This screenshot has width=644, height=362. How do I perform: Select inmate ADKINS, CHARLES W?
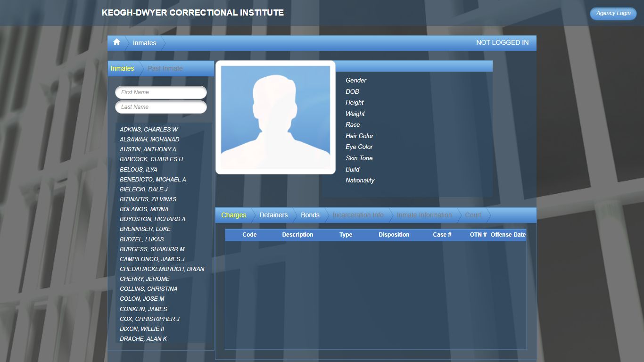pos(149,130)
